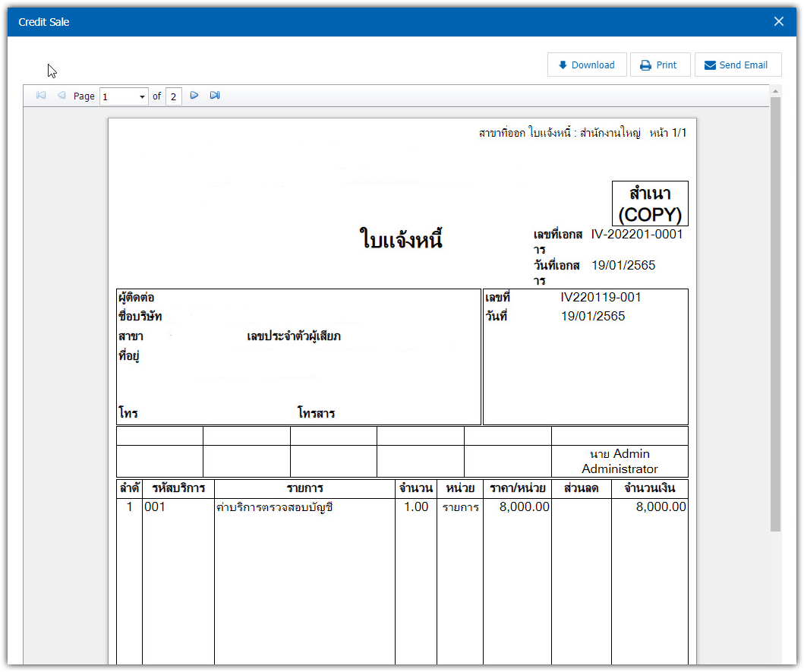This screenshot has width=804, height=672.
Task: Click the total pages box showing 2
Action: click(x=173, y=96)
